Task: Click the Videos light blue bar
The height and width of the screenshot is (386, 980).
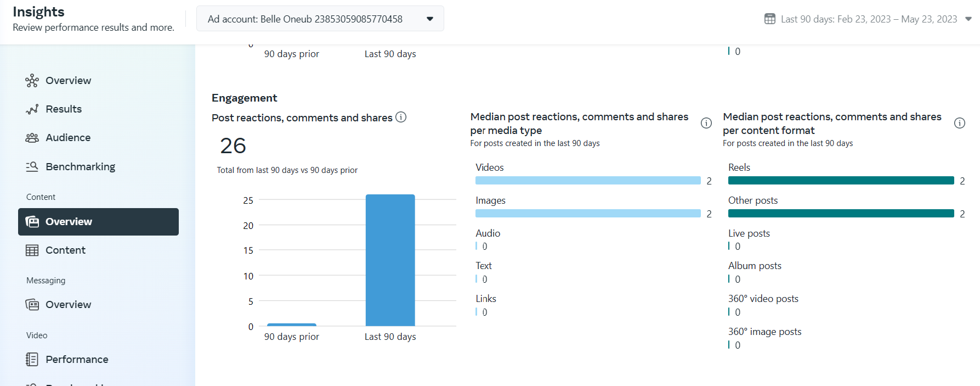Action: pyautogui.click(x=587, y=181)
